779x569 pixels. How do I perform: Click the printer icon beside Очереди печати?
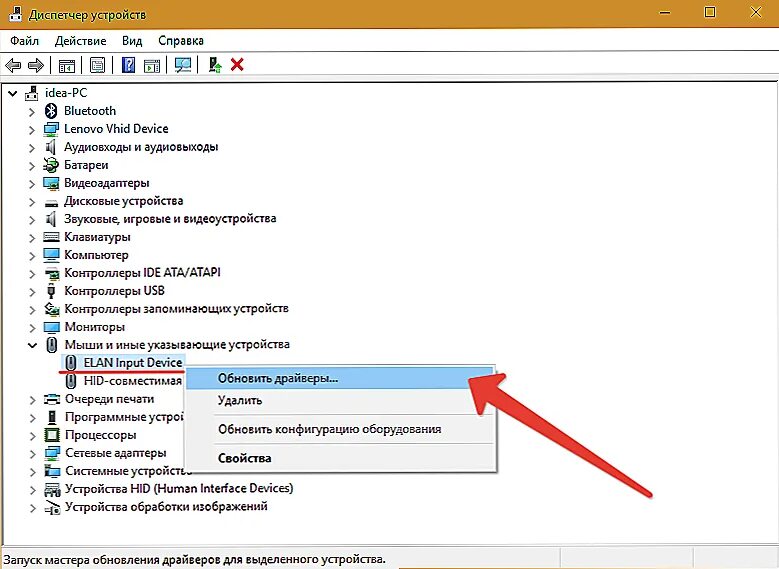tap(52, 399)
